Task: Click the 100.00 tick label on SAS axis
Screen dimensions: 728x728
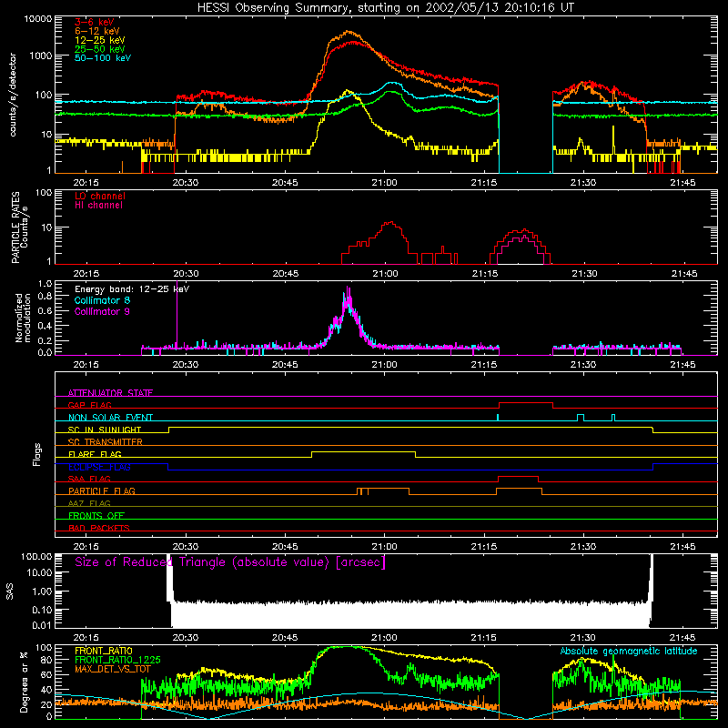Action: pos(36,556)
